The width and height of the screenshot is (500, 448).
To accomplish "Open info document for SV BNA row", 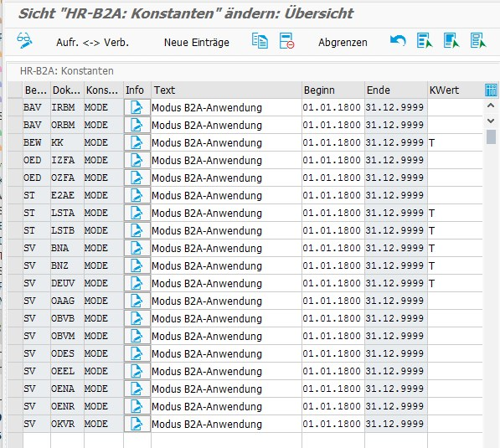I will (137, 248).
